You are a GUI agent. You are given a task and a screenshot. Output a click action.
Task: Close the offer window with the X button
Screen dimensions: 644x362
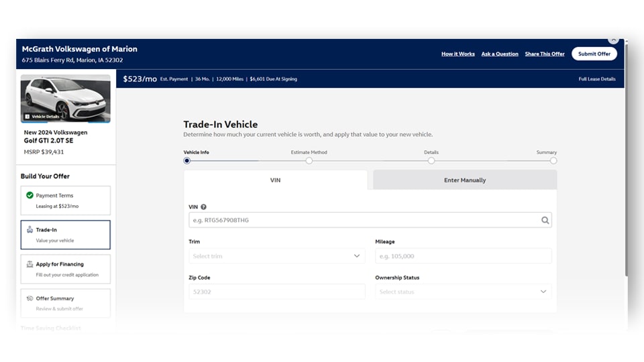click(x=613, y=40)
